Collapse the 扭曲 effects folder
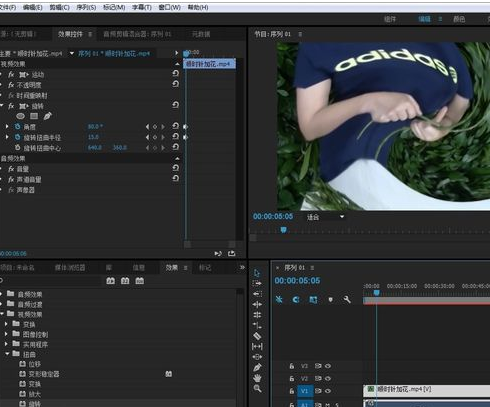This screenshot has height=407, width=490. (7, 354)
